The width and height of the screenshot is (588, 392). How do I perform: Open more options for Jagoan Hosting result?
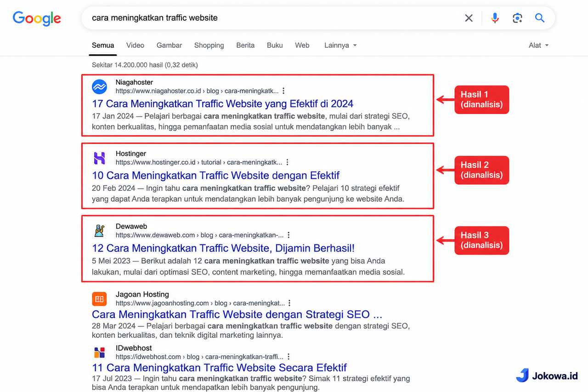pyautogui.click(x=289, y=303)
